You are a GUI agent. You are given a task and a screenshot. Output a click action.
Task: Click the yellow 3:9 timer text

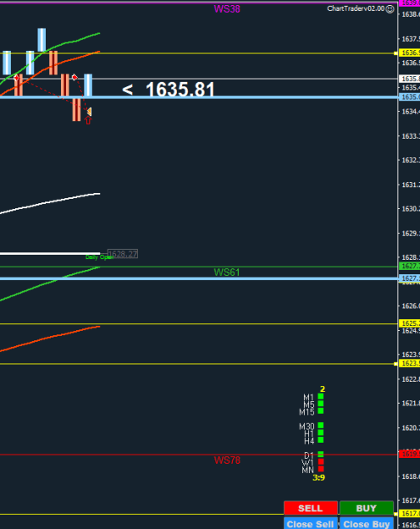click(318, 477)
